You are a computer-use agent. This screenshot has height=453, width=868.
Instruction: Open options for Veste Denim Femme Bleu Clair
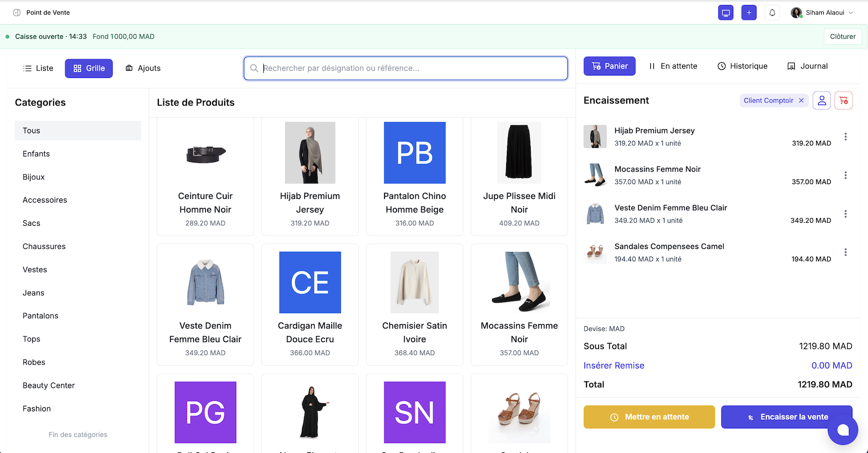point(845,214)
